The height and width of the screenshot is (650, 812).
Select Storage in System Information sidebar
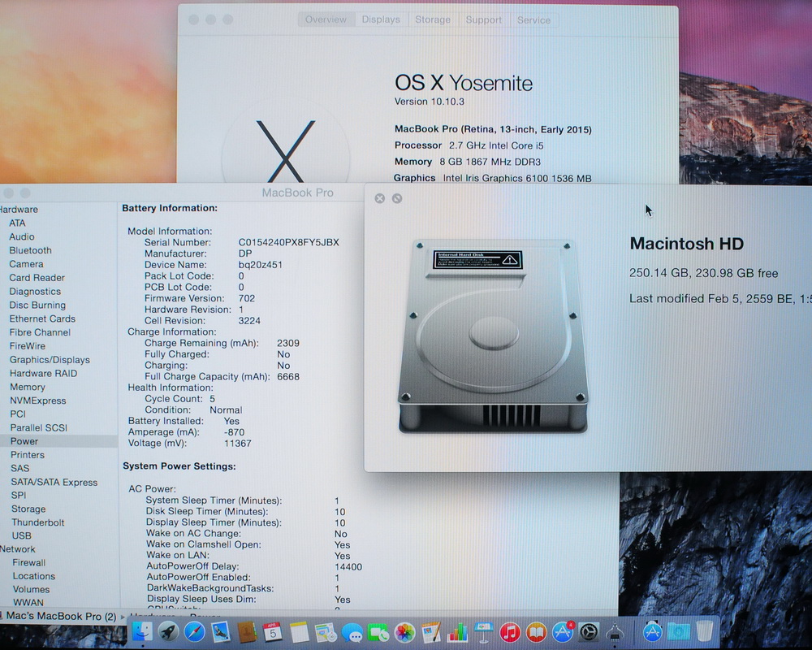click(28, 509)
